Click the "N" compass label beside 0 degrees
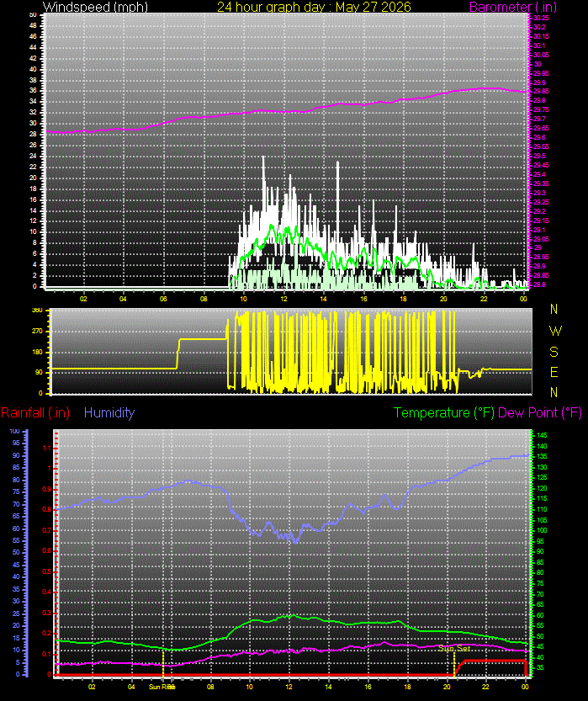The image size is (588, 701). [554, 392]
